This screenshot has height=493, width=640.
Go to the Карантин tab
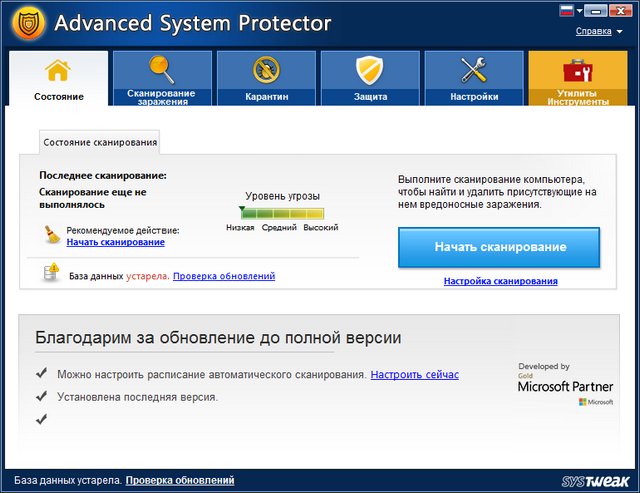click(x=266, y=79)
